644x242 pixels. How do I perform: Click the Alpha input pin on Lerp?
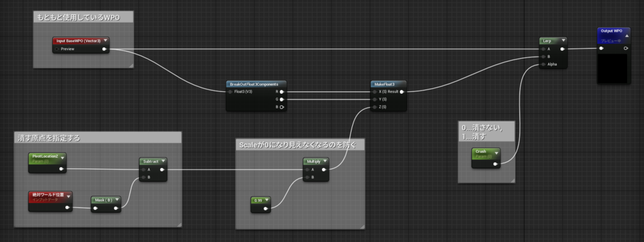pos(543,64)
